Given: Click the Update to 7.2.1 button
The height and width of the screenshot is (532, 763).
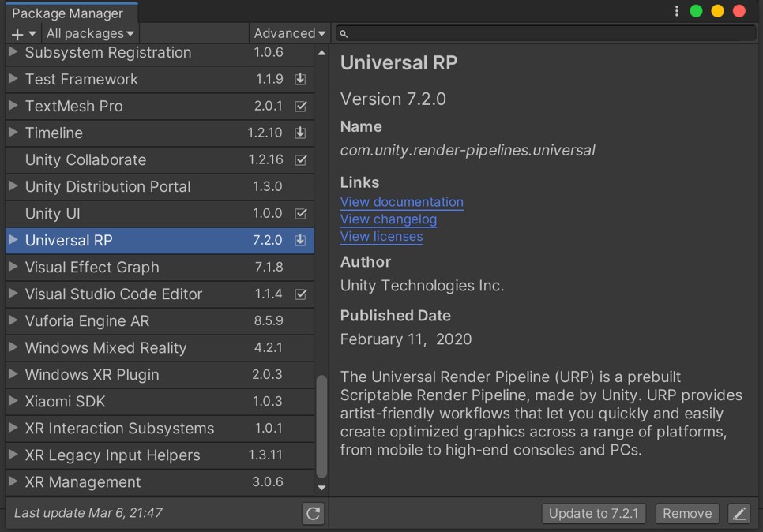Looking at the screenshot, I should point(593,513).
